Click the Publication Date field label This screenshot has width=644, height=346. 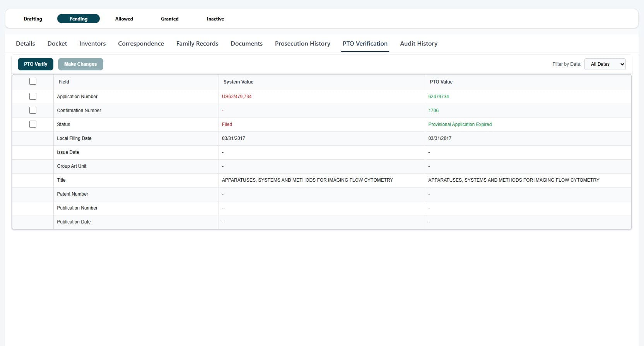tap(74, 222)
